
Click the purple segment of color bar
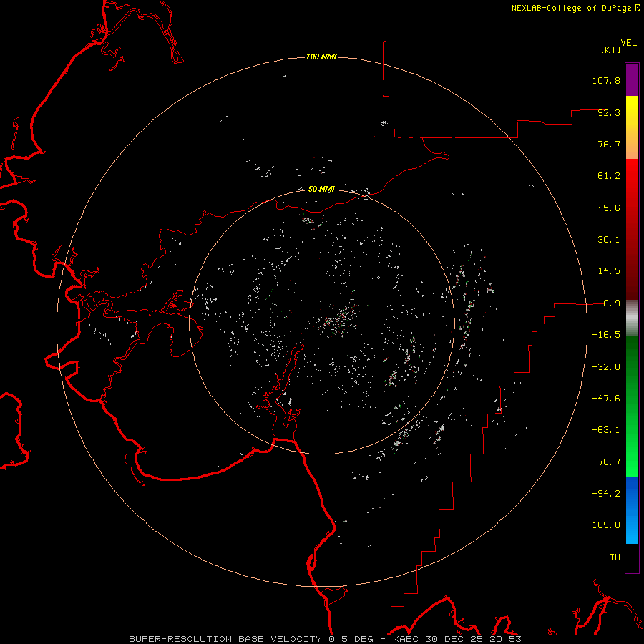pos(632,79)
